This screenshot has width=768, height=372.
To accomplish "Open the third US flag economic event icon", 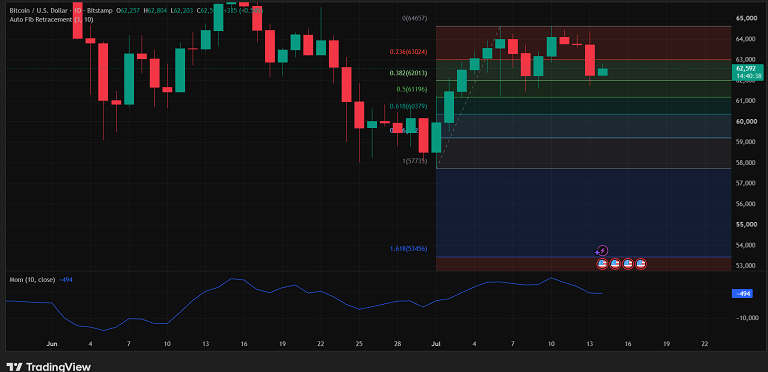I will [x=628, y=264].
